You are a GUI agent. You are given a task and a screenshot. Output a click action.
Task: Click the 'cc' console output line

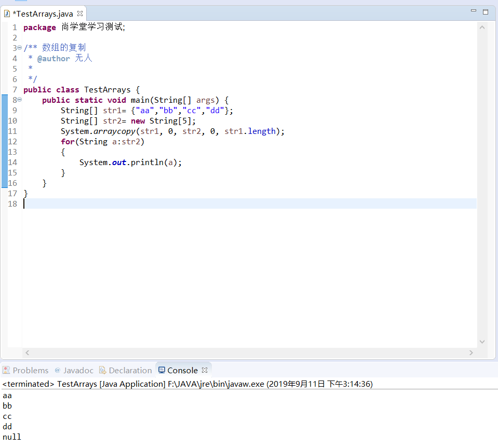[7, 416]
